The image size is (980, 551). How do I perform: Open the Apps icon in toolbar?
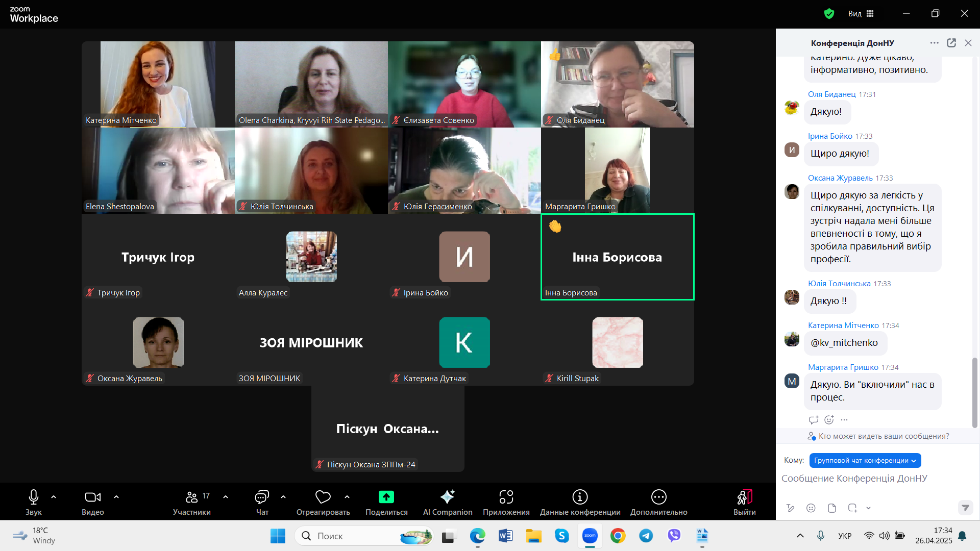coord(506,497)
